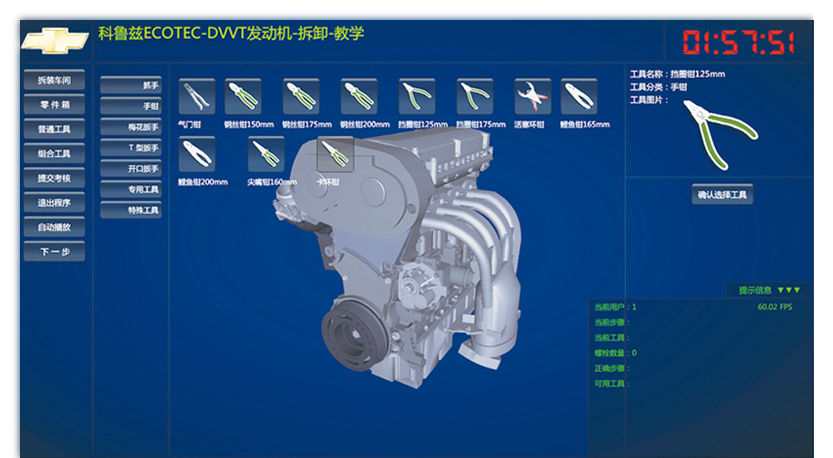
Task: Click the 可用工具 status line
Action: point(611,384)
